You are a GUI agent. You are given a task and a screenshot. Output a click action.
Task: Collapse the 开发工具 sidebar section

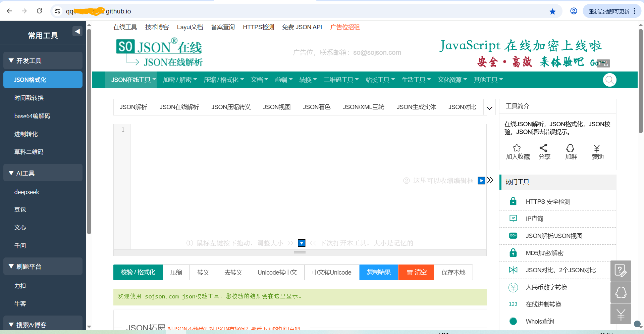tap(43, 61)
